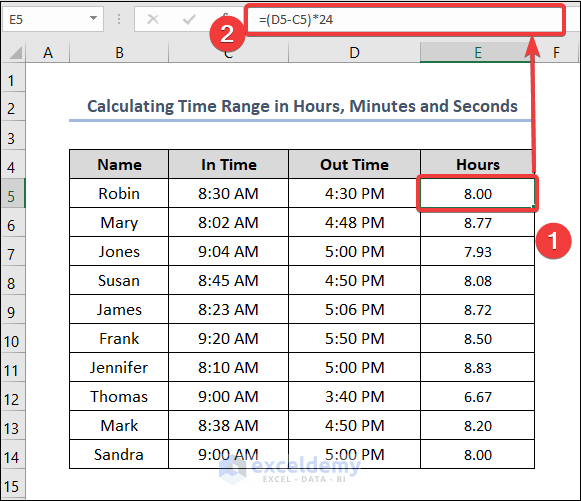Image resolution: width=581 pixels, height=501 pixels.
Task: Click the Select All corner triangle
Action: 15,53
